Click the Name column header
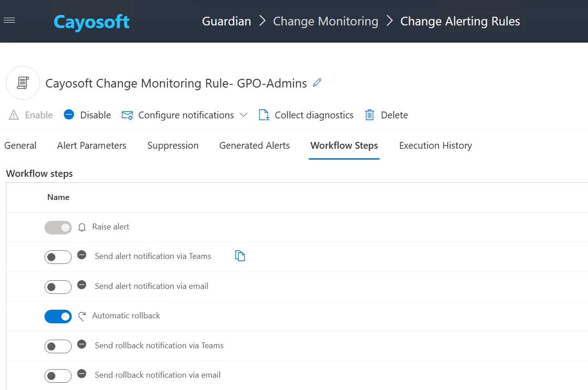Screen dimensions: 588x390 [x=58, y=197]
